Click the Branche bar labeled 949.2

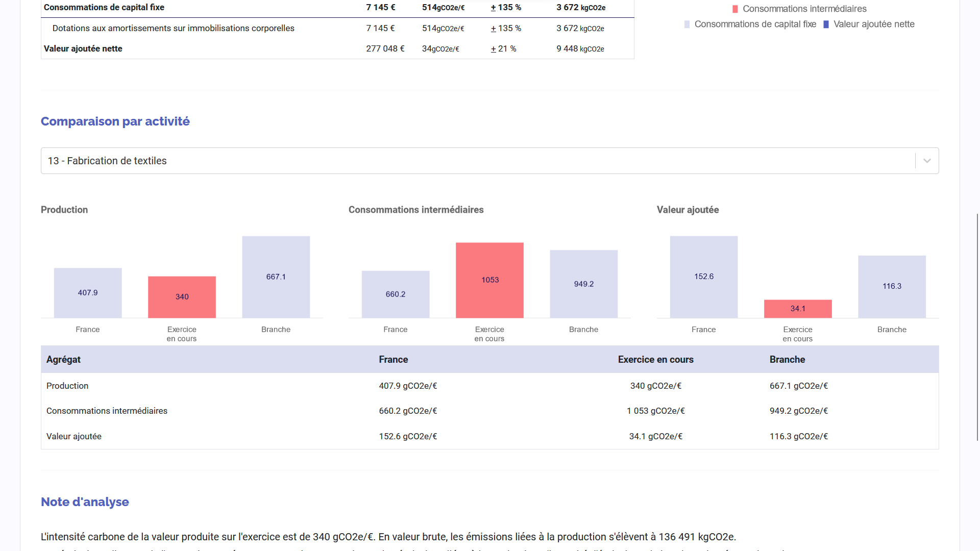point(583,284)
